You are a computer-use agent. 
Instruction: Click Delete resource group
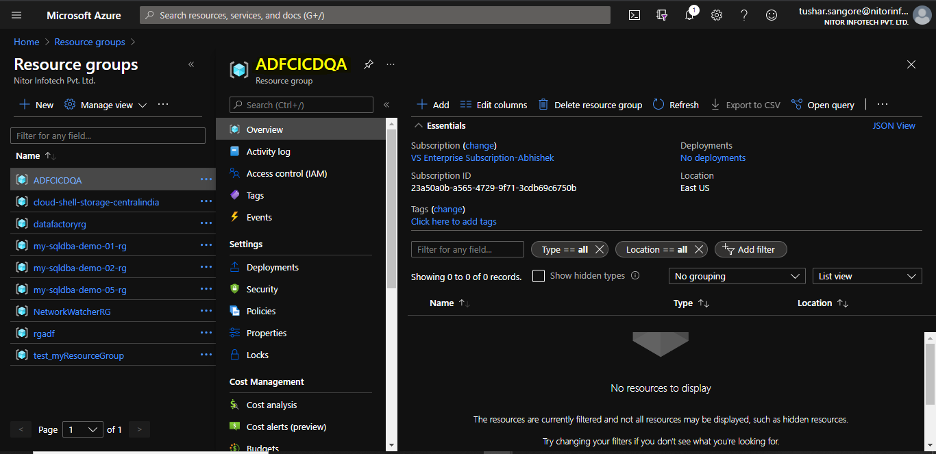[x=590, y=104]
